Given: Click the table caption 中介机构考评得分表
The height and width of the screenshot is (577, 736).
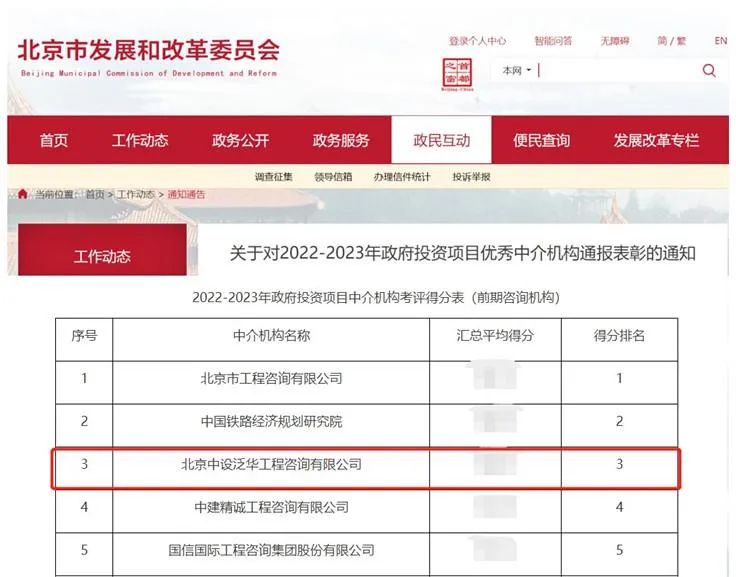Looking at the screenshot, I should pyautogui.click(x=376, y=298).
